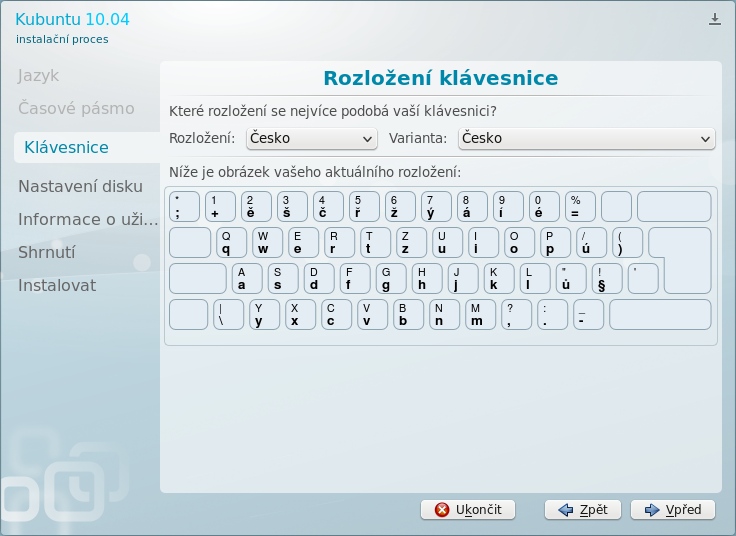
Task: Open the Varianta dropdown showing Česko
Action: 587,138
